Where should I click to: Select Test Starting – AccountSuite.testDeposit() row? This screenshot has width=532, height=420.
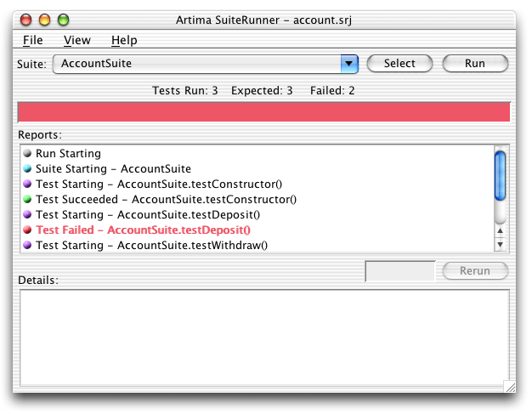(x=258, y=214)
